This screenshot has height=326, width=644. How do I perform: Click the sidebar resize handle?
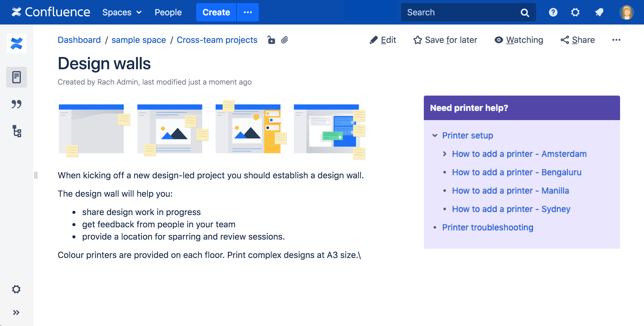point(36,175)
